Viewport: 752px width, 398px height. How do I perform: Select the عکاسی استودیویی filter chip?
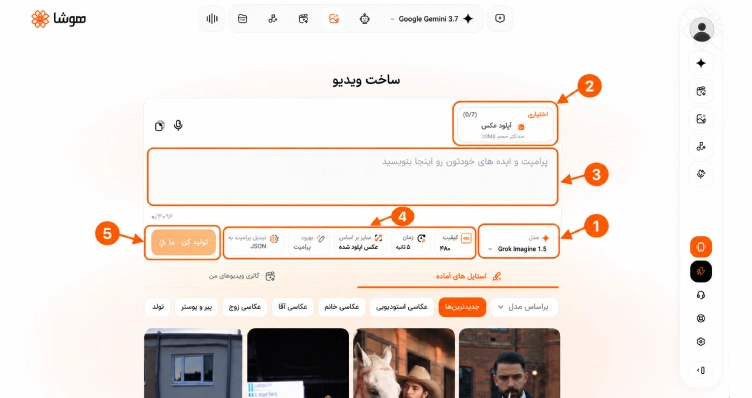pyautogui.click(x=401, y=307)
